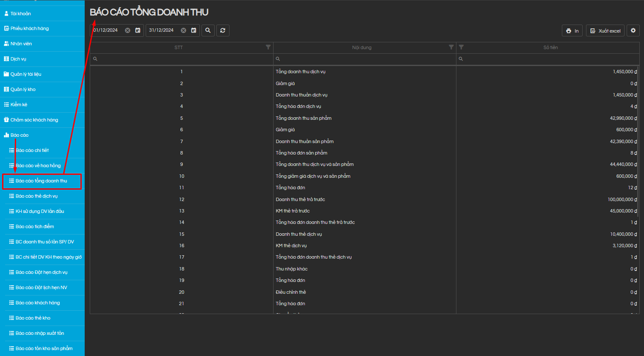Open calendar picker for start date
Screen dimensions: 644x356
pyautogui.click(x=138, y=30)
